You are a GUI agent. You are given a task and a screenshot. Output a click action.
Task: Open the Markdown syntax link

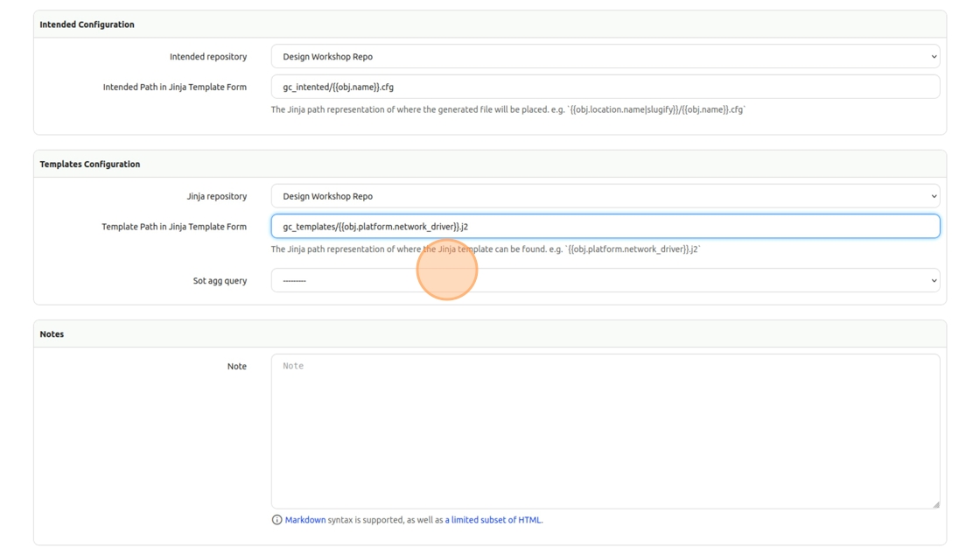[305, 520]
